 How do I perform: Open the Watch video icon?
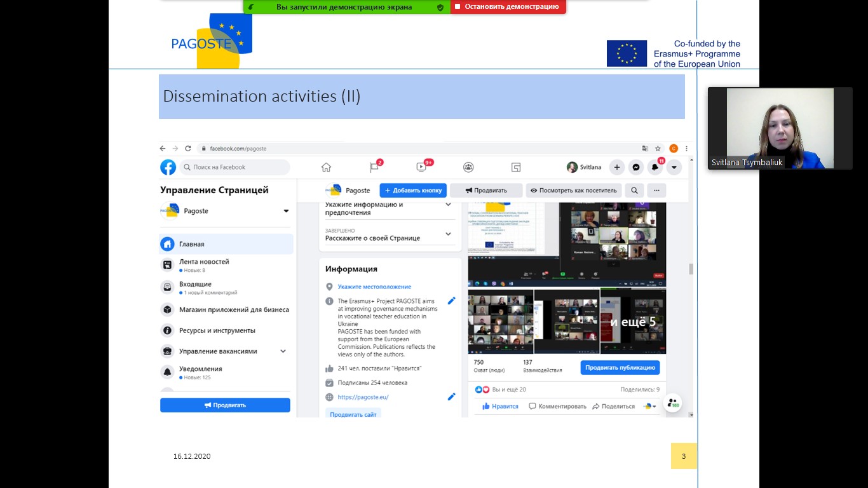(421, 167)
